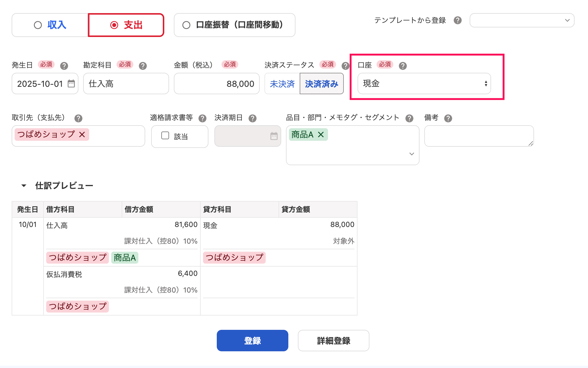
Task: Open the 口座 dropdown showing 現金
Action: point(424,84)
